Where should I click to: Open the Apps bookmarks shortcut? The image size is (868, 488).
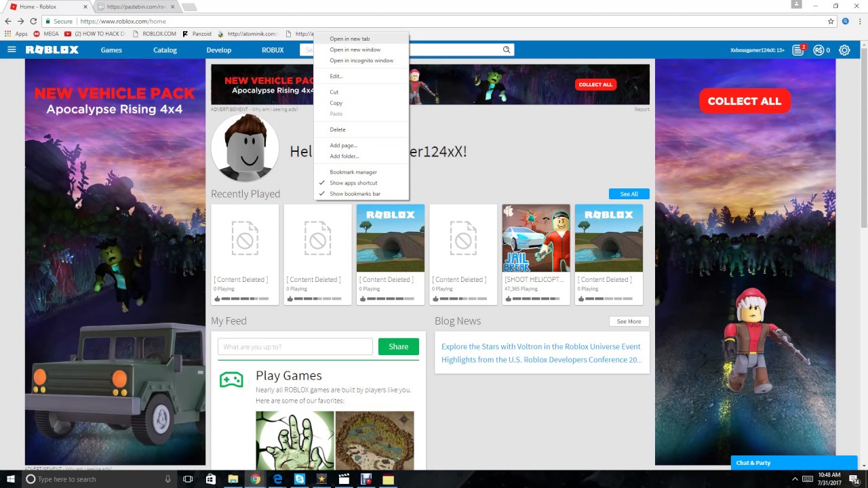click(16, 33)
